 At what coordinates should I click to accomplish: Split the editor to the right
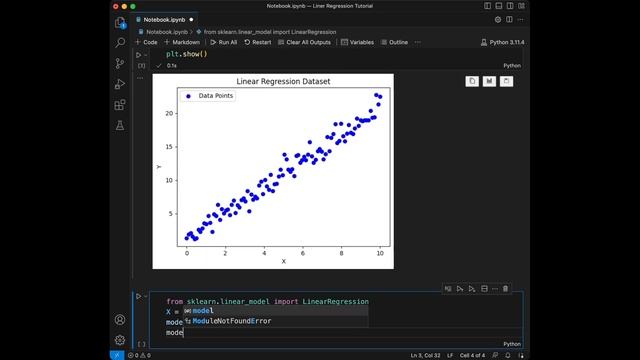tap(509, 20)
